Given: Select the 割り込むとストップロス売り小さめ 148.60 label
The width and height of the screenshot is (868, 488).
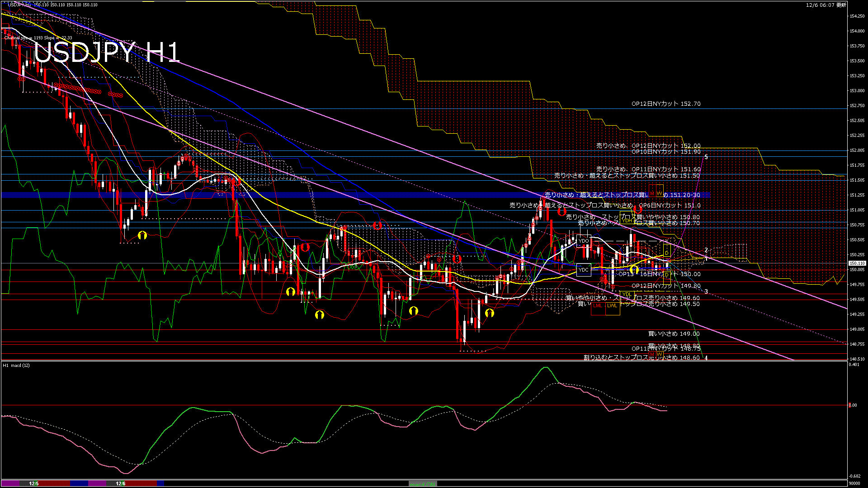Looking at the screenshot, I should pos(642,357).
